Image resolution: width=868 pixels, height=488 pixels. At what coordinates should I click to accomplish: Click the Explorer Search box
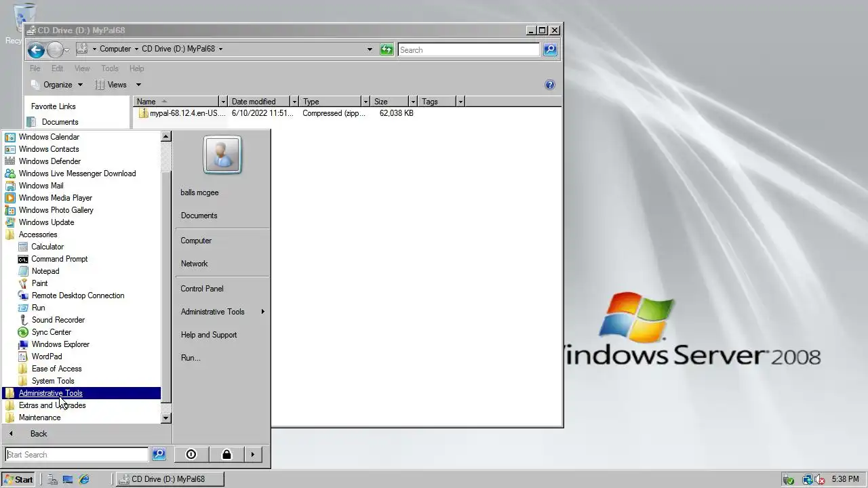tap(469, 49)
